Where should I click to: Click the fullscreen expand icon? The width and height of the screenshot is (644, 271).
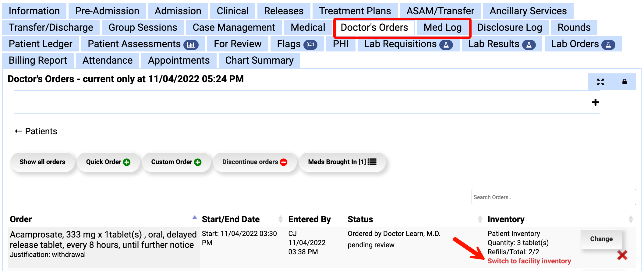[x=600, y=82]
